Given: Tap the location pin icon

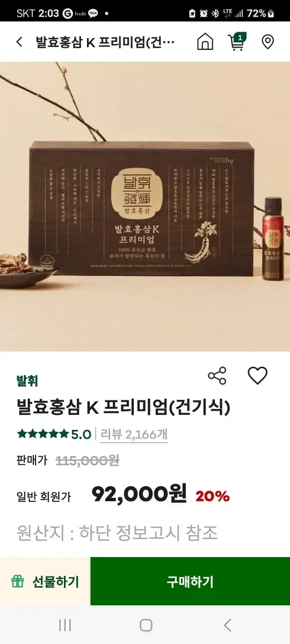Looking at the screenshot, I should (267, 42).
